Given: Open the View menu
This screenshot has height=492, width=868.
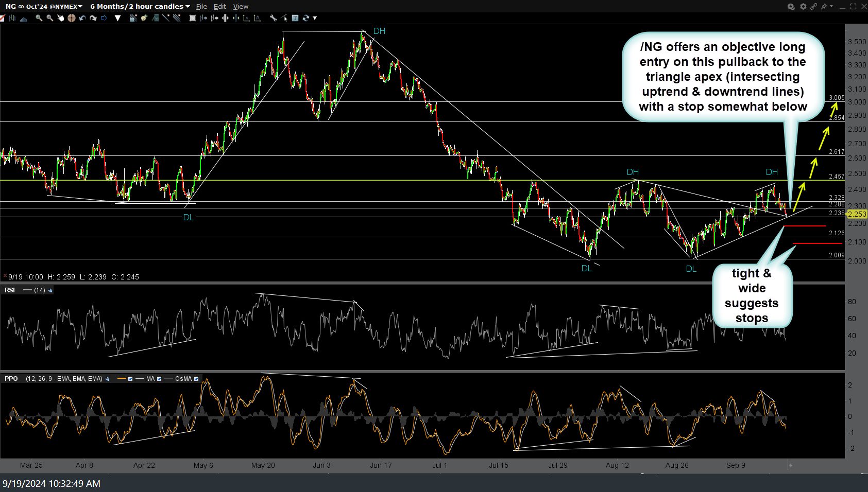Looking at the screenshot, I should click(x=241, y=6).
